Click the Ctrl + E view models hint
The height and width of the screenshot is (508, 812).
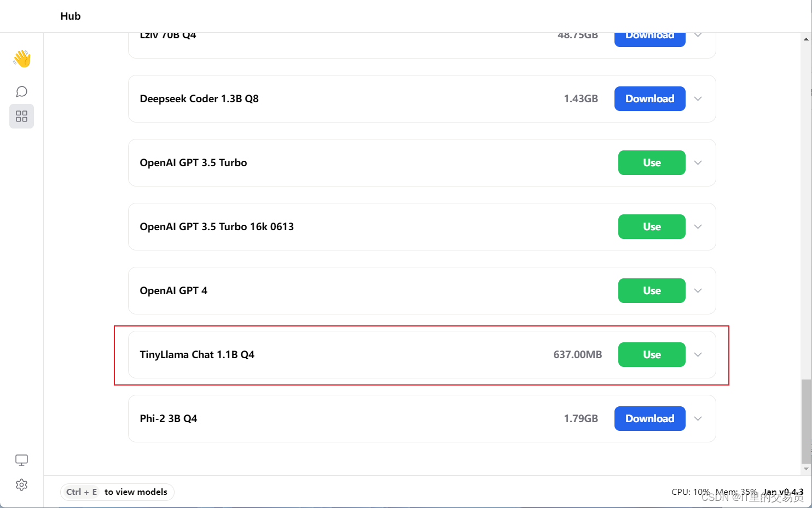point(117,492)
